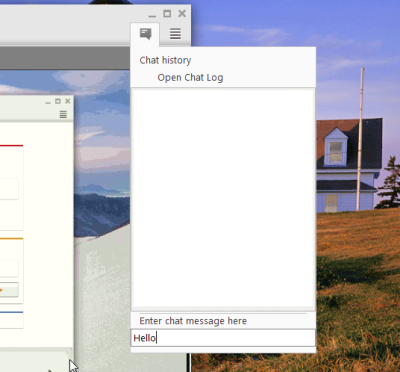Maximize the large main window

tap(167, 13)
